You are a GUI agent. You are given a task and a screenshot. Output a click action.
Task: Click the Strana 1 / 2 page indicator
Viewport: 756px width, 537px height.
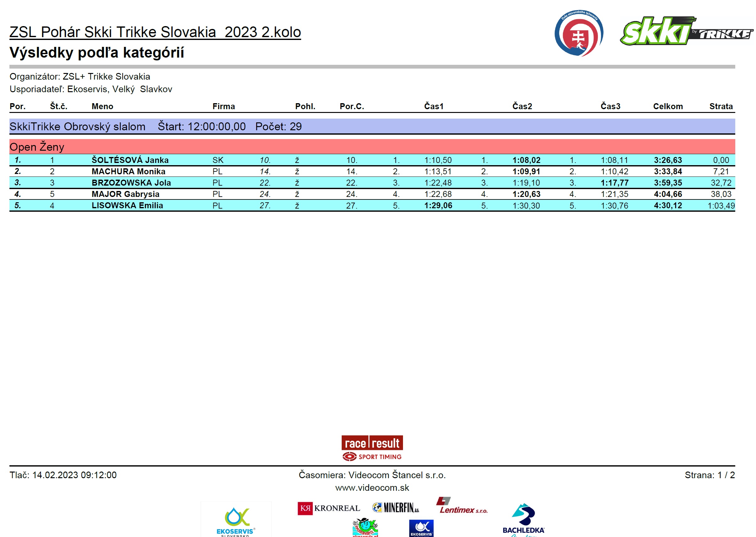[709, 475]
